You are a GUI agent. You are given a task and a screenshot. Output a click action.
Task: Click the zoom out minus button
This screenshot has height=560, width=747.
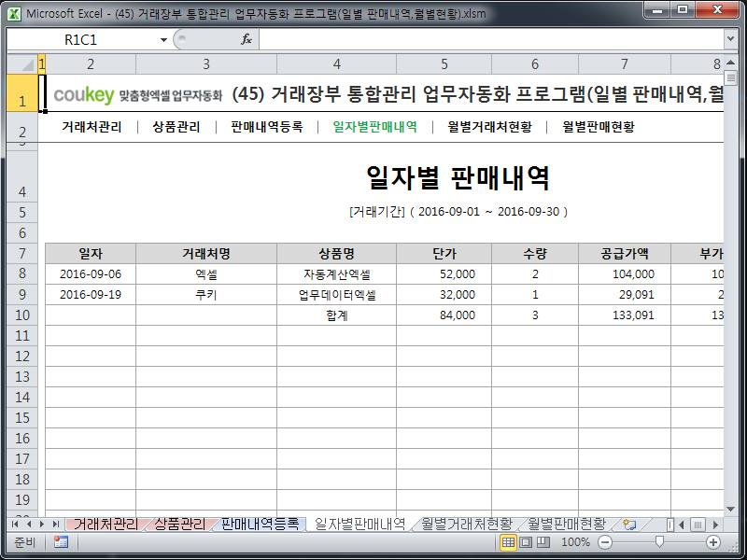click(605, 542)
